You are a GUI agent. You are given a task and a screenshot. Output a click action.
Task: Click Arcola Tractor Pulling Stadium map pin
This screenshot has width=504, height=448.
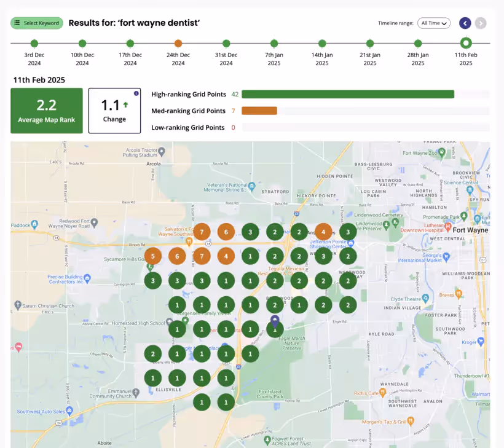162,151
